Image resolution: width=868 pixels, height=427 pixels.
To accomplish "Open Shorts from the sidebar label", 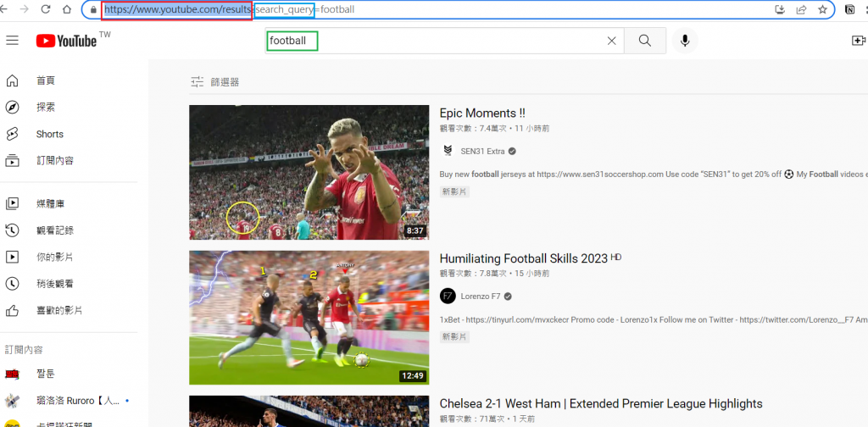I will click(50, 134).
